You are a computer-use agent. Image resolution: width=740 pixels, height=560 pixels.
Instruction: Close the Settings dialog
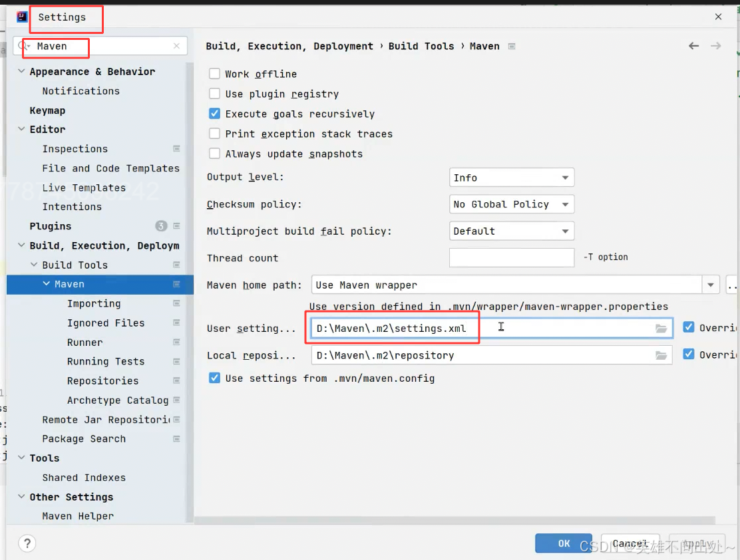[x=718, y=17]
